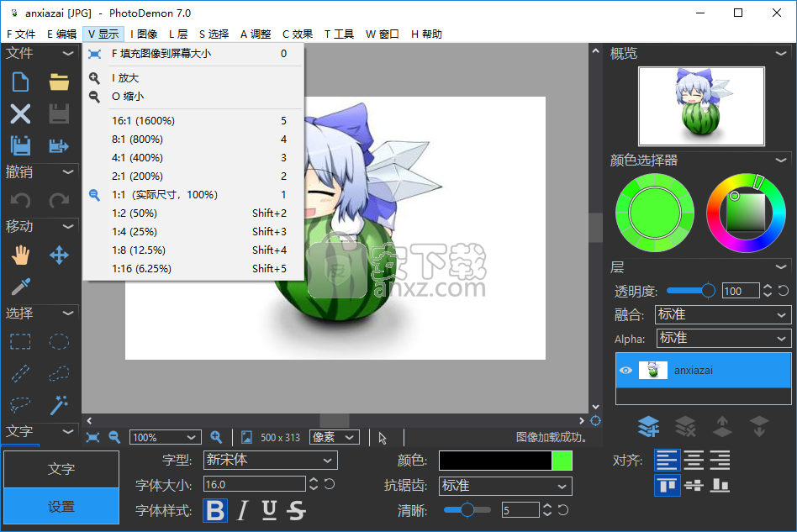Open the 字型 font dropdown

(270, 461)
